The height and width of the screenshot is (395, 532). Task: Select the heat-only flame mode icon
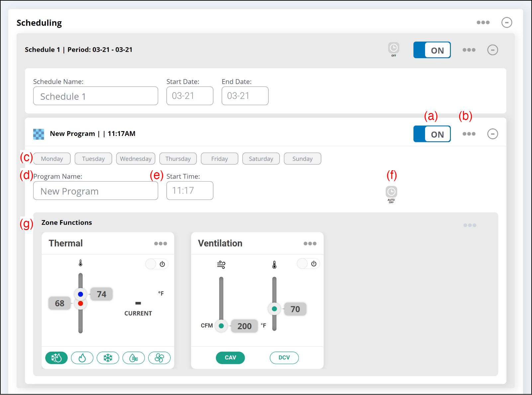click(x=82, y=358)
